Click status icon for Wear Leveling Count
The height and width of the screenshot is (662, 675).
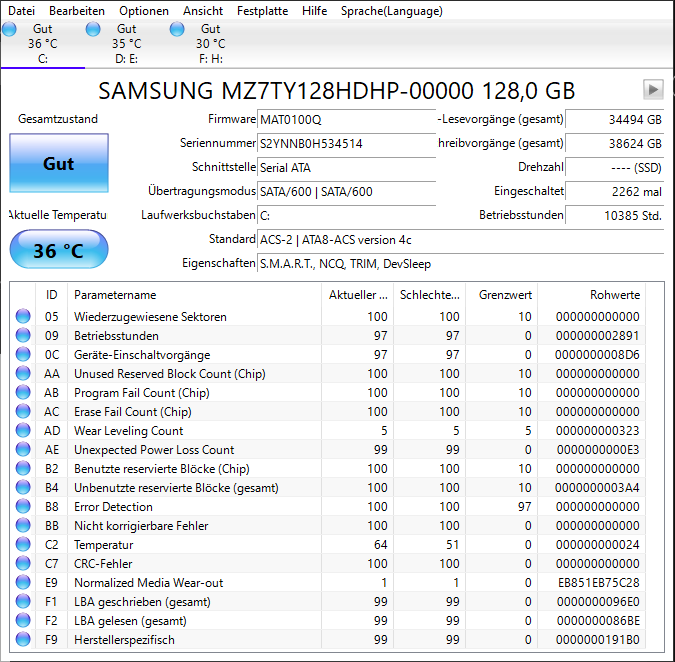pos(23,430)
